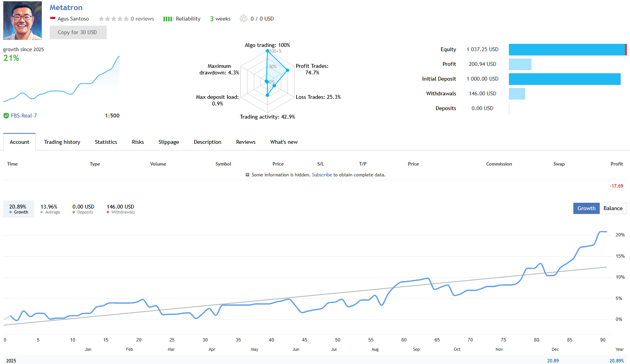This screenshot has width=630, height=364.
Task: Click the profile avatar photo of Agus Santoso
Action: pos(22,20)
